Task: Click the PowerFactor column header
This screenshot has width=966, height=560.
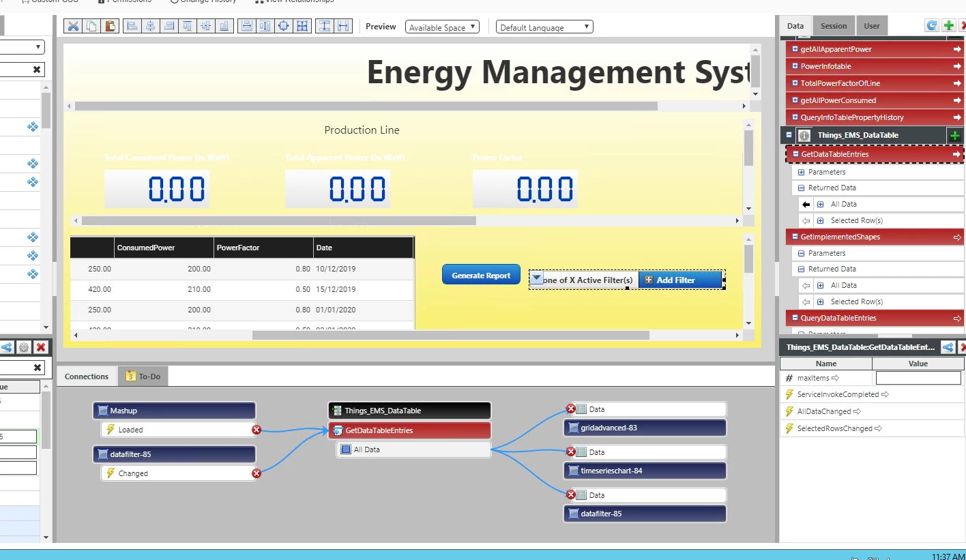Action: click(x=263, y=248)
